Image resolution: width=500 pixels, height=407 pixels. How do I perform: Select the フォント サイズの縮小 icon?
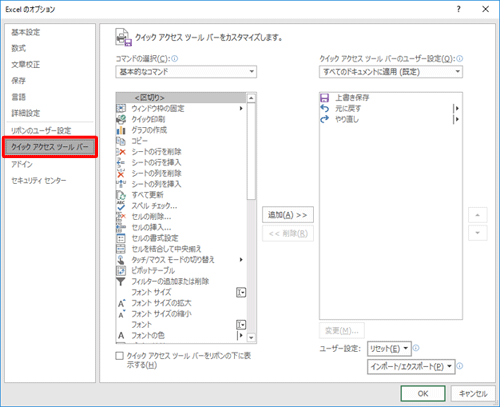point(121,314)
